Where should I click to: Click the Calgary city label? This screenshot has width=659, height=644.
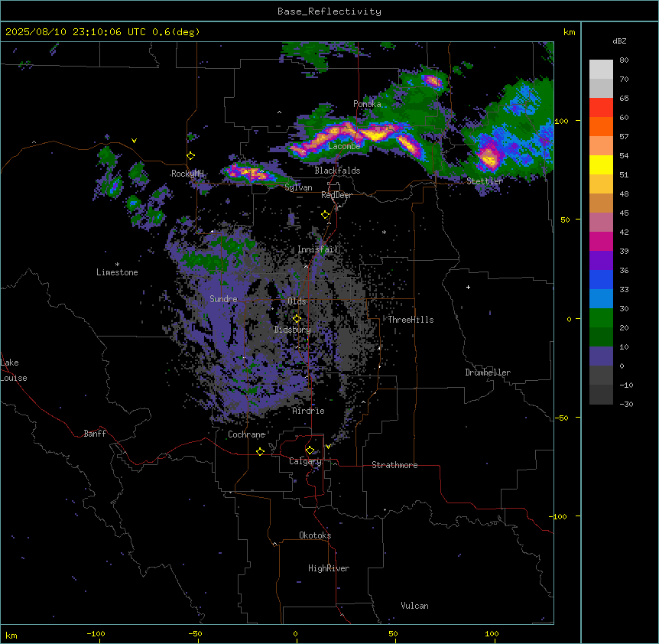[x=305, y=461]
